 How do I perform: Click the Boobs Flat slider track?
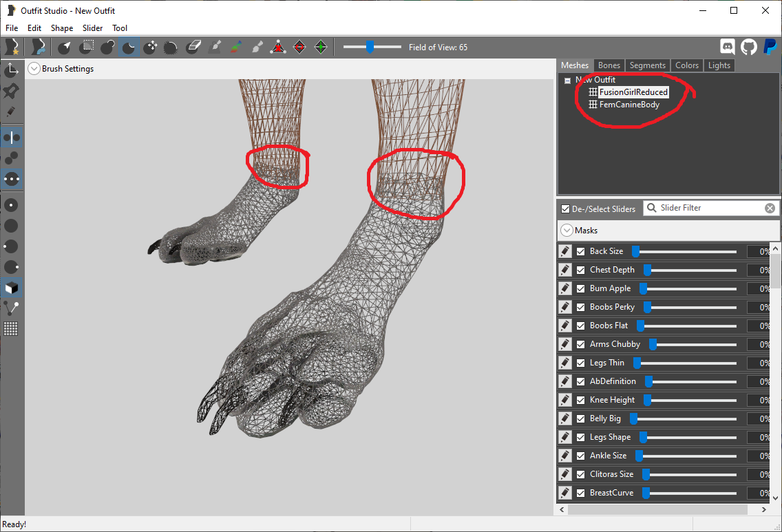tap(688, 326)
